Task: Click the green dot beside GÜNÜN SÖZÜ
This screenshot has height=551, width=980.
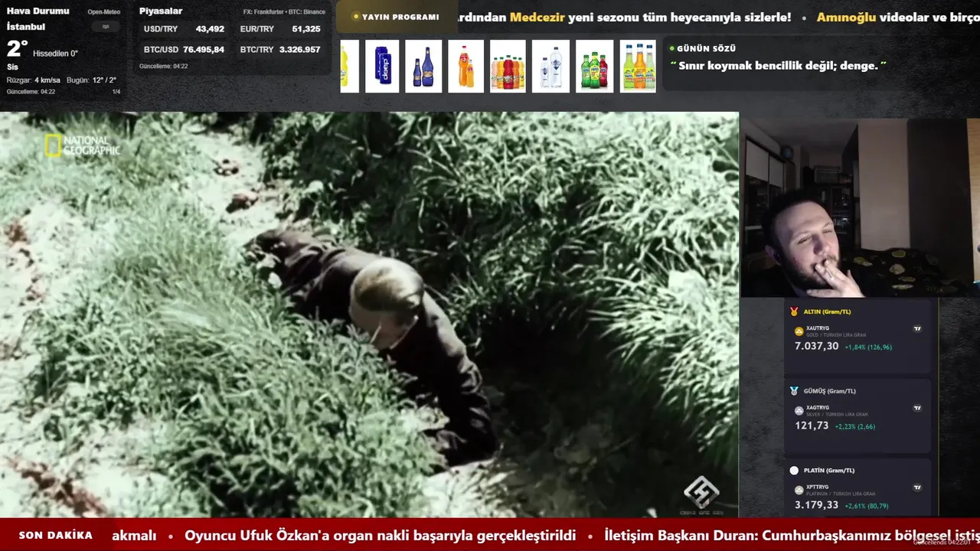Action: tap(671, 48)
